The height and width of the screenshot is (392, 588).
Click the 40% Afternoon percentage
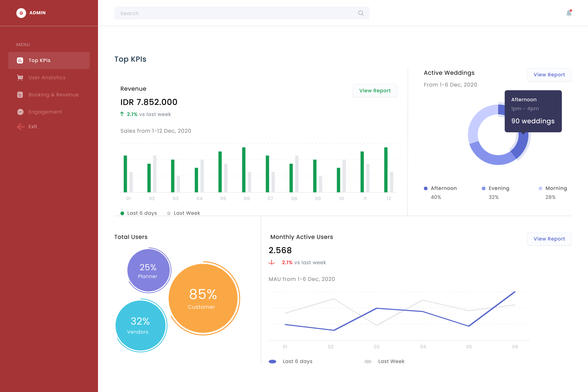coord(436,197)
